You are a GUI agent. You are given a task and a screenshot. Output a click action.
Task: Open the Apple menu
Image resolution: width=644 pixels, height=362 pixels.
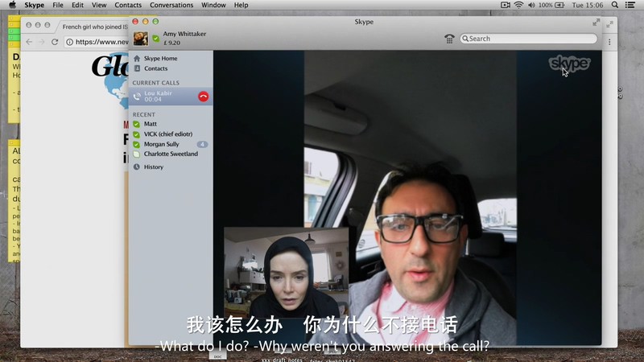12,5
